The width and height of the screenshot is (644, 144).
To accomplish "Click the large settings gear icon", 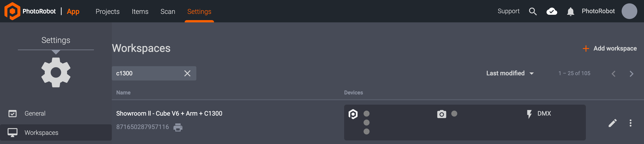I will click(x=56, y=72).
